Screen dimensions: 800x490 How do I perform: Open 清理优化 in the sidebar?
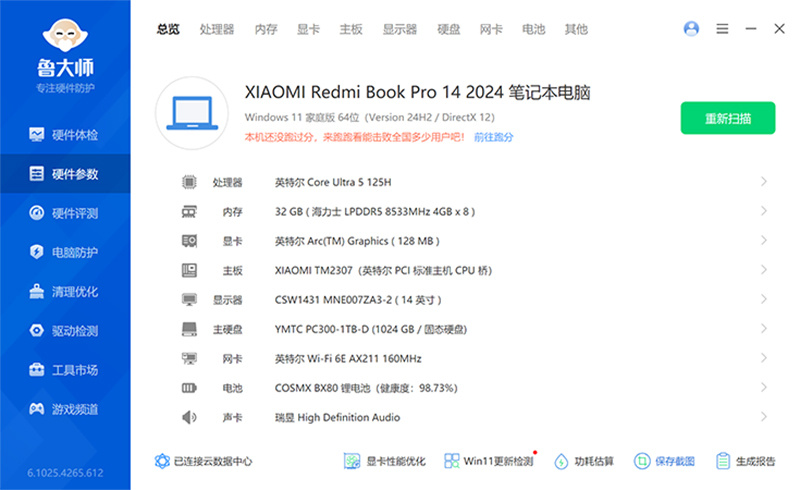pyautogui.click(x=65, y=291)
